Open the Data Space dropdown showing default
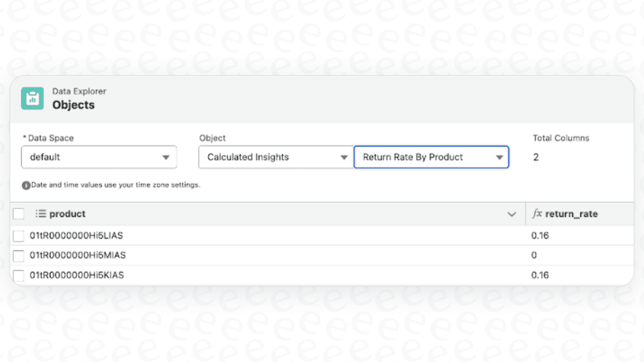This screenshot has height=362, width=644. coord(99,157)
